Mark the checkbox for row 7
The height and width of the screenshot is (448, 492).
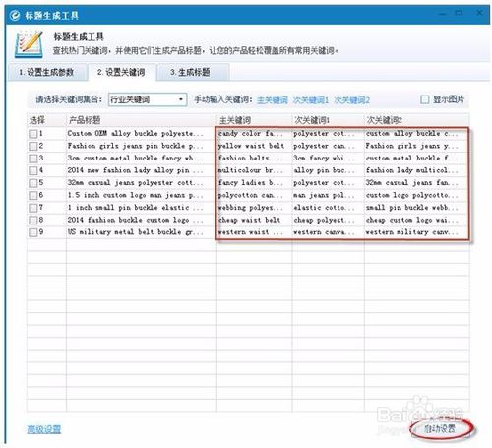[x=33, y=208]
